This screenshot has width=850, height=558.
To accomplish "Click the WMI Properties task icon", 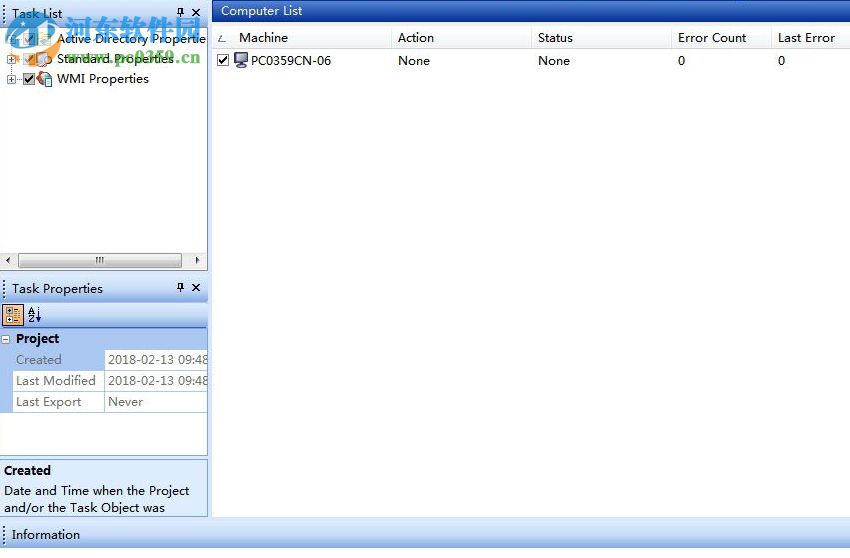I will click(x=45, y=79).
